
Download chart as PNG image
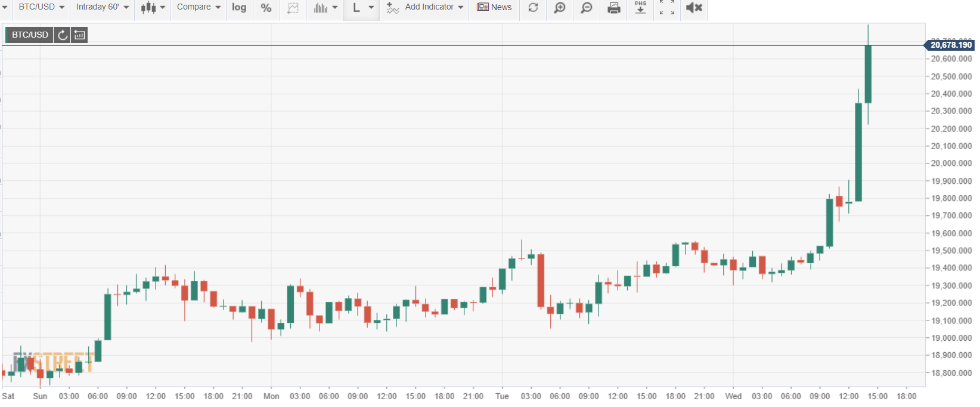click(x=640, y=8)
